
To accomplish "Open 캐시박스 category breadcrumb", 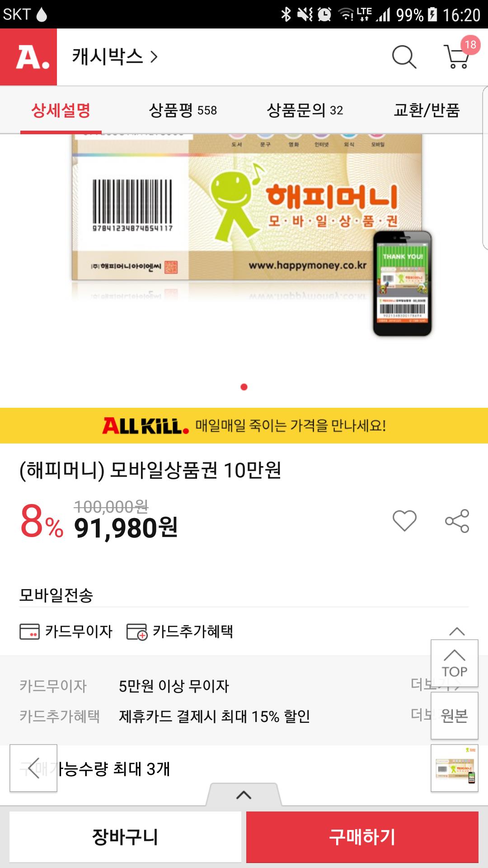I will (x=115, y=57).
